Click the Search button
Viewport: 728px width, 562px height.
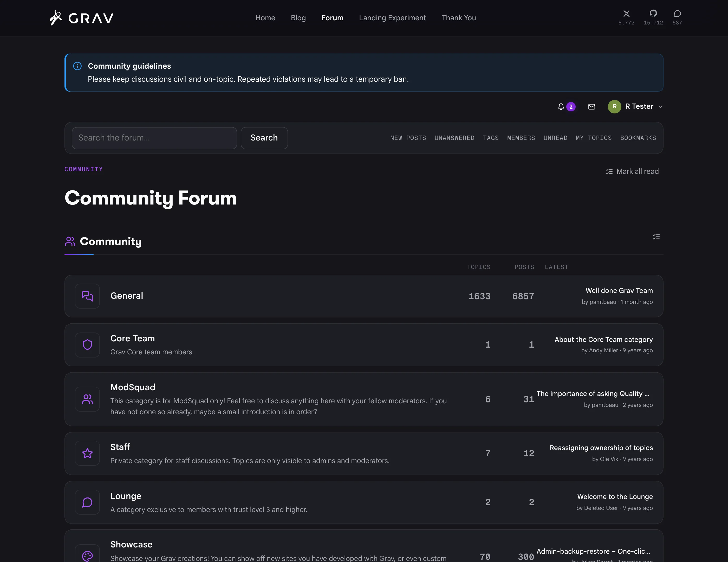pos(264,138)
